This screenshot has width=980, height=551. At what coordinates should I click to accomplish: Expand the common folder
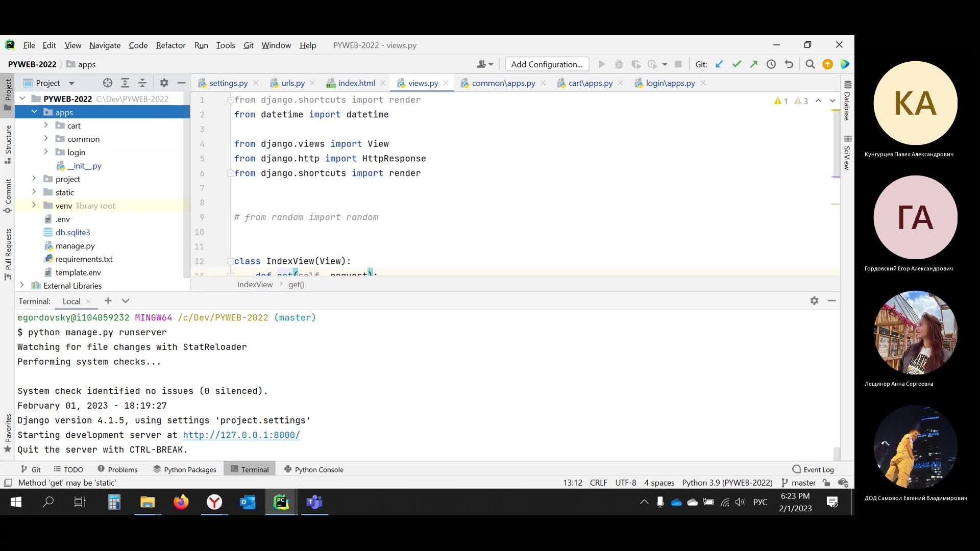(46, 138)
